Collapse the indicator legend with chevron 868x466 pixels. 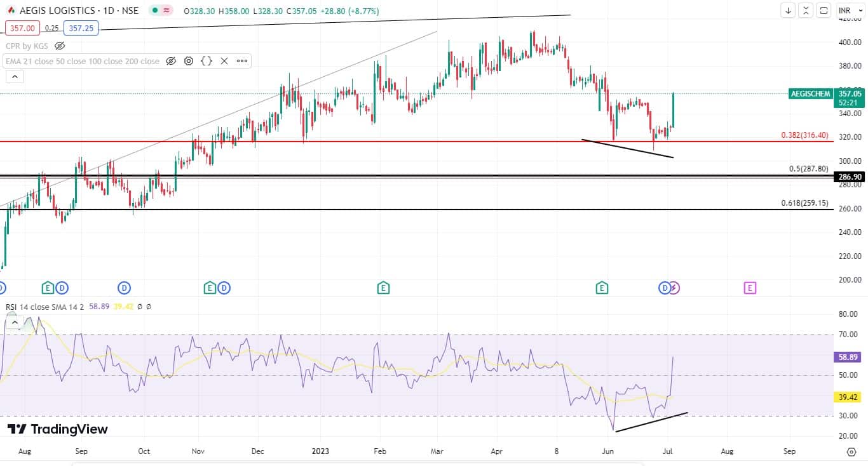(14, 77)
